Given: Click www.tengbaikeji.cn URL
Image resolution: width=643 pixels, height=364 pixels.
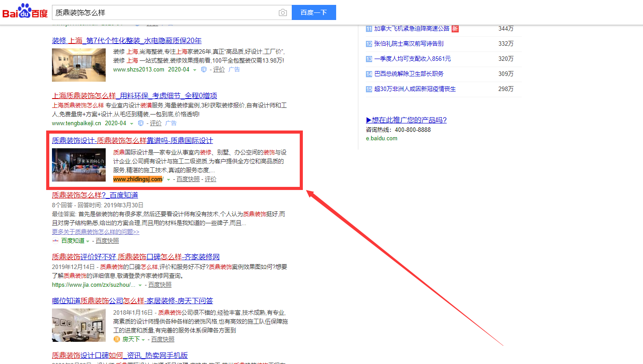Looking at the screenshot, I should [x=76, y=123].
